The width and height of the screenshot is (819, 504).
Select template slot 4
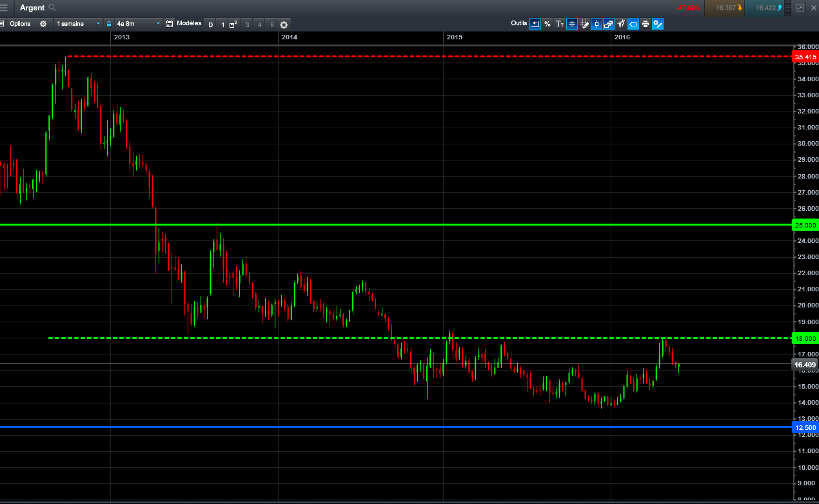coord(259,24)
